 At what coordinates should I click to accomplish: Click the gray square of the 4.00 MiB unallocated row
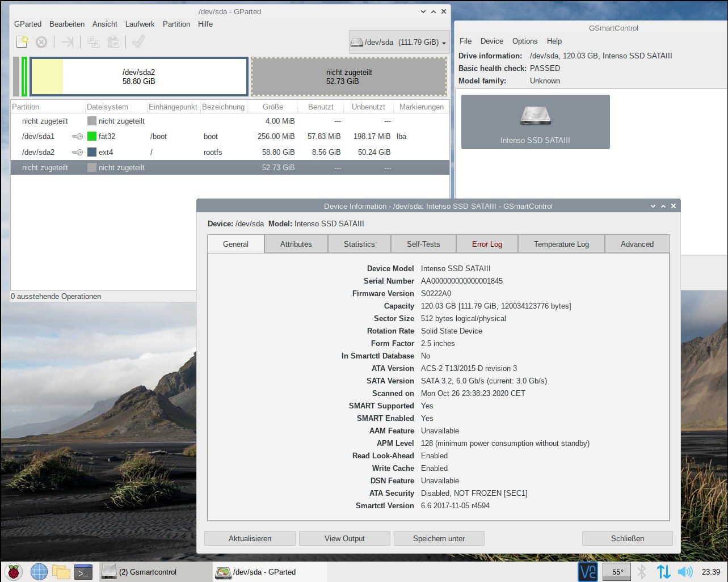[92, 121]
